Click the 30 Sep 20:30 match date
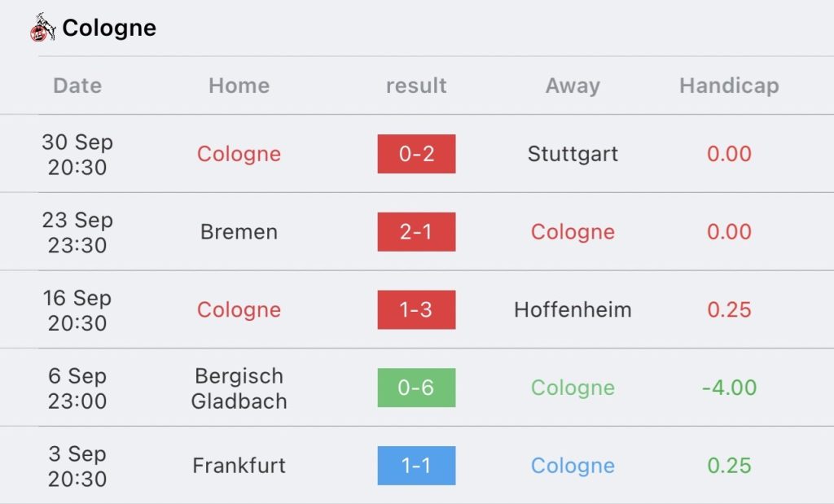This screenshot has height=504, width=834. point(77,154)
